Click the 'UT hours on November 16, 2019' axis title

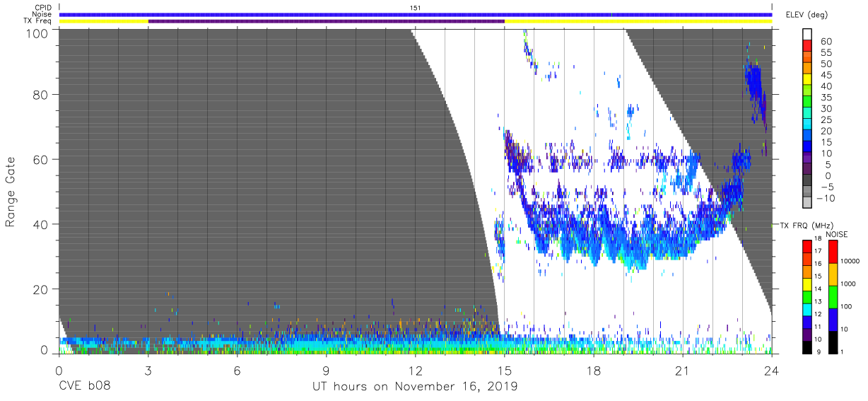point(416,387)
